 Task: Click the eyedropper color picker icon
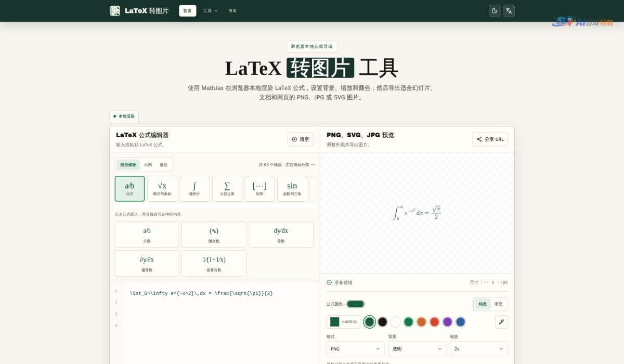pyautogui.click(x=501, y=322)
